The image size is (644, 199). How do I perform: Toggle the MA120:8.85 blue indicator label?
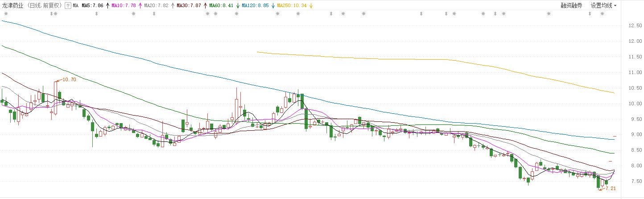[x=256, y=6]
